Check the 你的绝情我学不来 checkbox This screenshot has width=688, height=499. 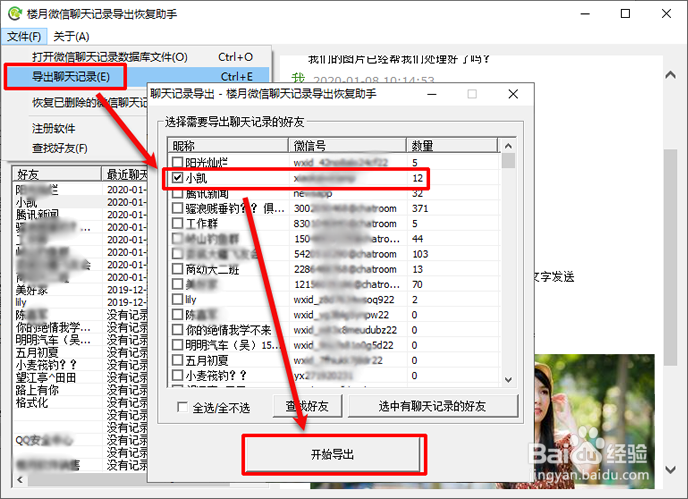pos(177,330)
